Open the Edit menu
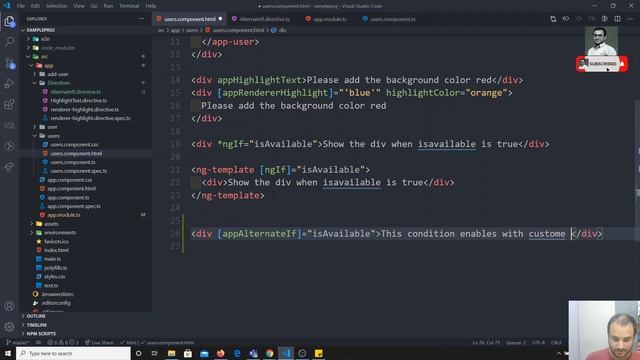Screen dimensions: 640x360 (x=36, y=6)
